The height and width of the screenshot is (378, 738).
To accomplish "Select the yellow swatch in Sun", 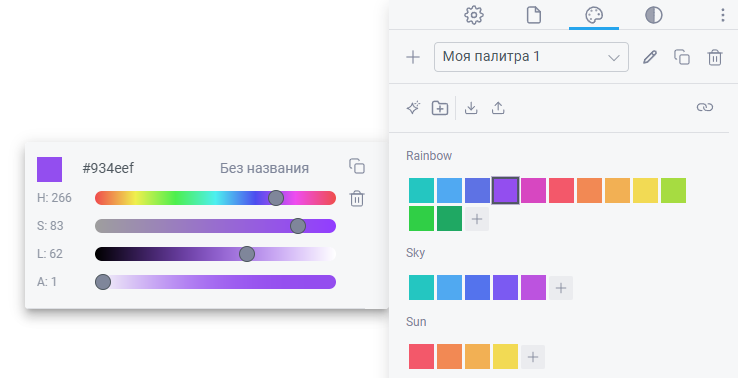I will point(505,356).
